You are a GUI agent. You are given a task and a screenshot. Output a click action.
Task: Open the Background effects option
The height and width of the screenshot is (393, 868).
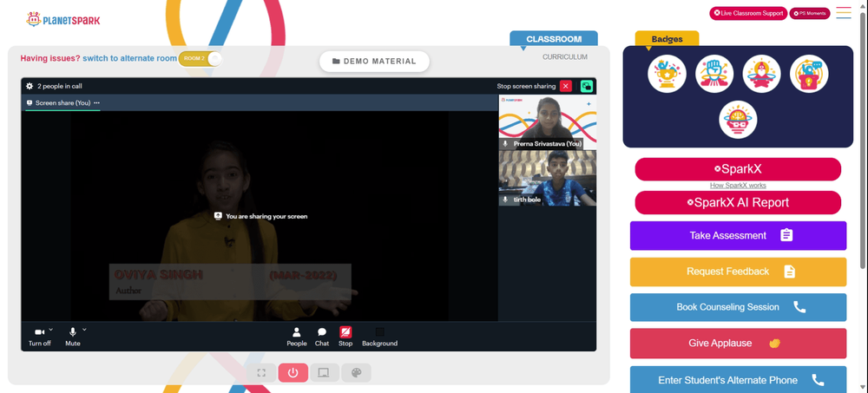[x=380, y=337]
